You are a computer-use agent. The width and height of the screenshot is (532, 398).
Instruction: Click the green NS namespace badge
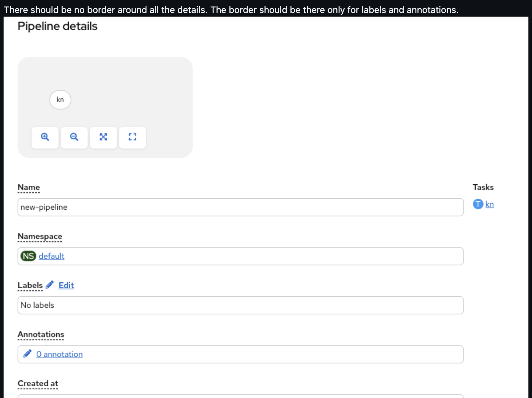tap(28, 256)
